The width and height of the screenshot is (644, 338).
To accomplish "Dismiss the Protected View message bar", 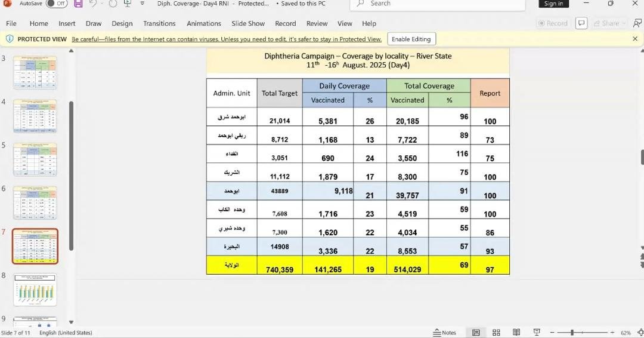I will point(635,39).
